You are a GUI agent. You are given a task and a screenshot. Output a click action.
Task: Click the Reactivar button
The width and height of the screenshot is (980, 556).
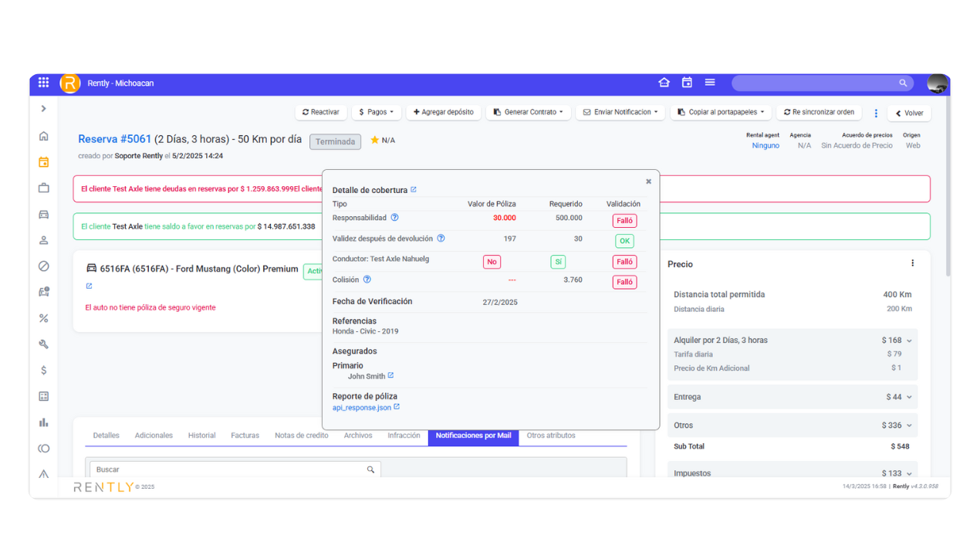point(320,112)
